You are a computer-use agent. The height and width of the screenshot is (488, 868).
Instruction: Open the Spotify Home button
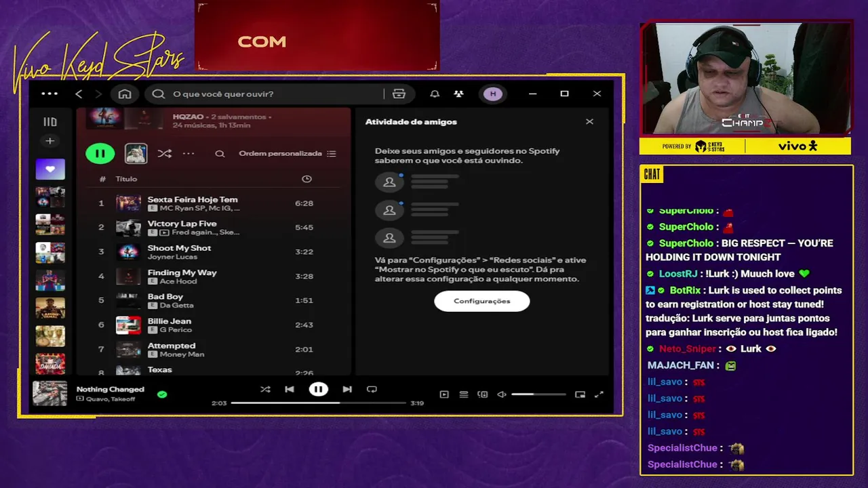click(x=125, y=94)
